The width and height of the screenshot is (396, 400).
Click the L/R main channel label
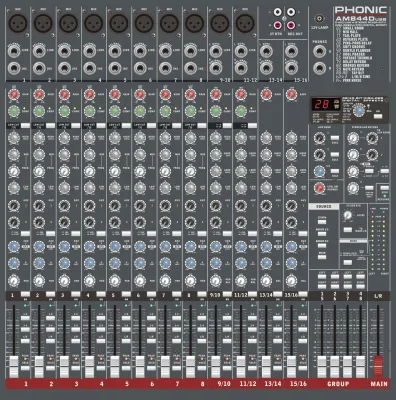[x=378, y=296]
